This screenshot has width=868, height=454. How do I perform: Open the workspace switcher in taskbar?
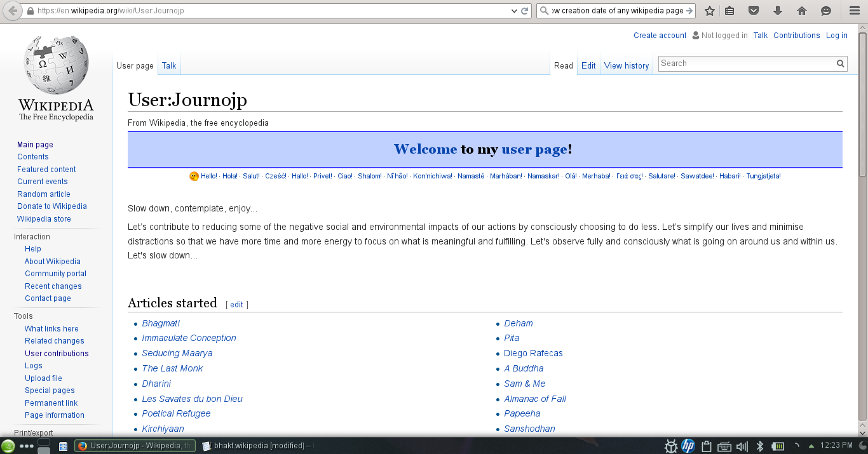tap(44, 446)
